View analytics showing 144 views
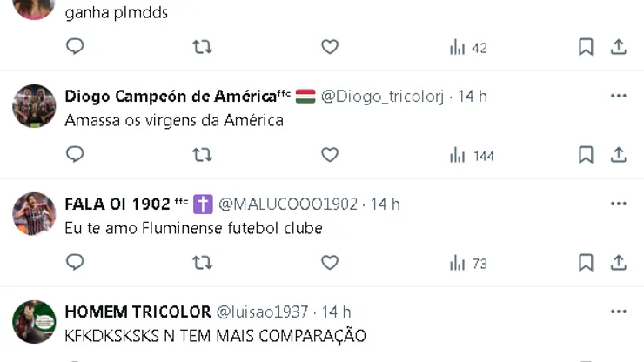The width and height of the screenshot is (644, 362). [472, 155]
